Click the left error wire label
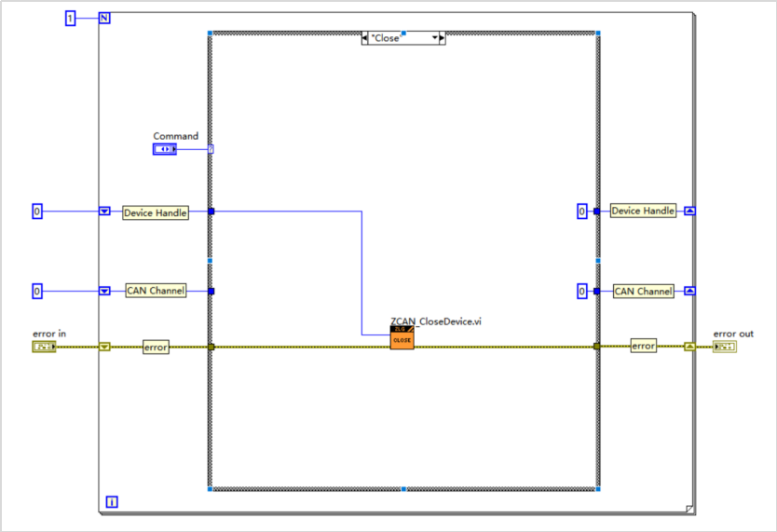This screenshot has height=532, width=777. coord(156,348)
